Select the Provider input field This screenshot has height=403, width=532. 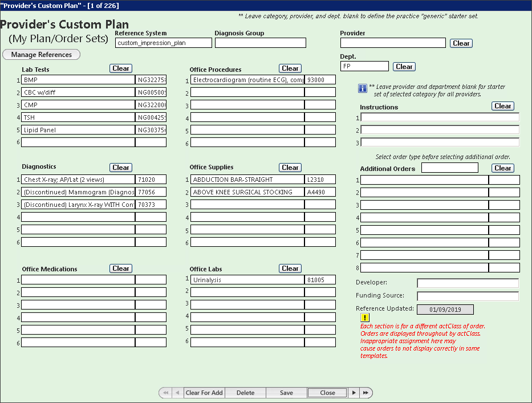(x=393, y=43)
